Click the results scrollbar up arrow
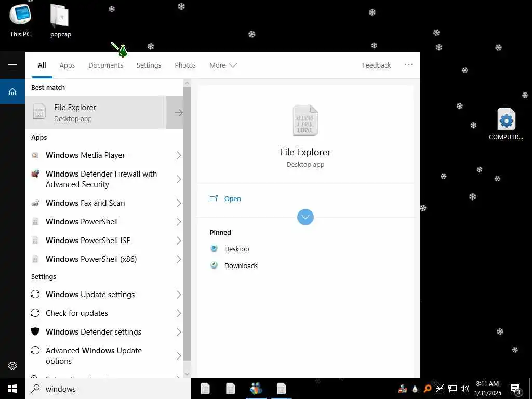Image resolution: width=532 pixels, height=399 pixels. (187, 83)
